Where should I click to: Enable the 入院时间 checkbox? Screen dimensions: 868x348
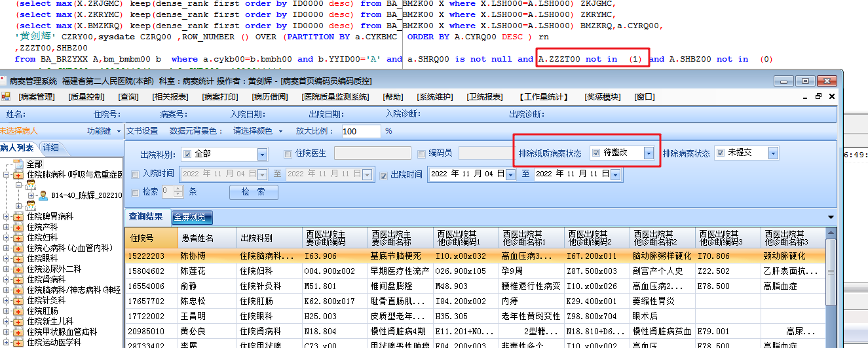(x=136, y=174)
